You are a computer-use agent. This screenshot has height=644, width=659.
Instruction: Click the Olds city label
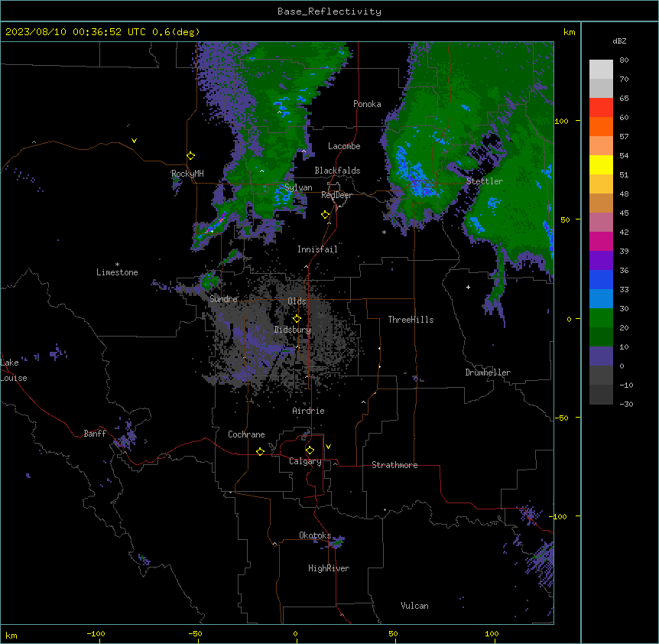coord(297,301)
